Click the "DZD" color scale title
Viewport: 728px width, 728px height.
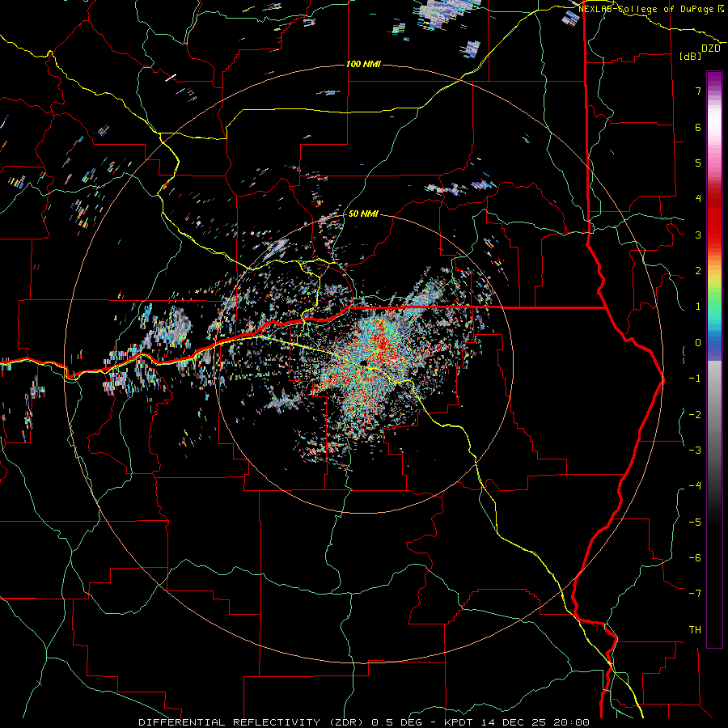[711, 49]
